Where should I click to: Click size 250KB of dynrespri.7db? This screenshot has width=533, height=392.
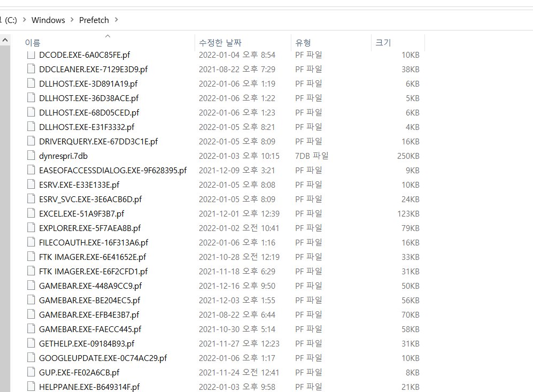(408, 156)
